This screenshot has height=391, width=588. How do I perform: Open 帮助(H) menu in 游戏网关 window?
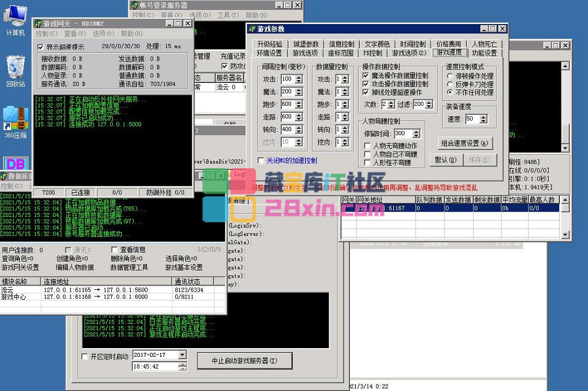131,34
